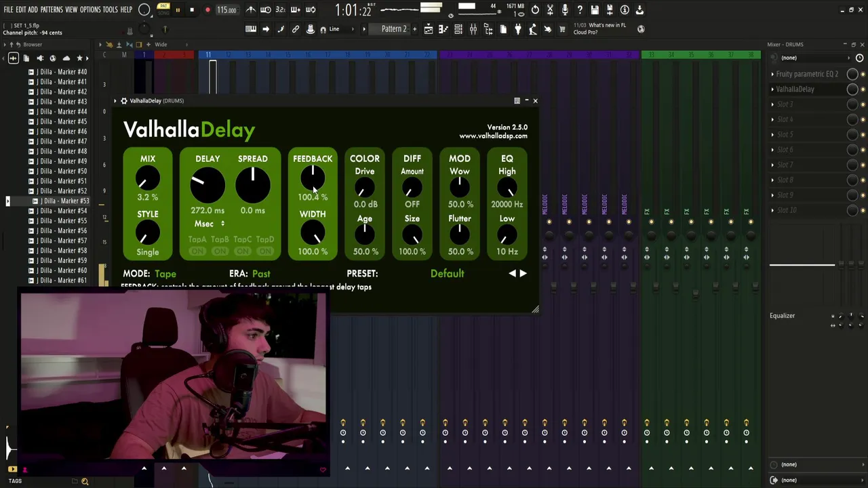The image size is (868, 488).
Task: Open the EDIT menu
Action: click(21, 9)
